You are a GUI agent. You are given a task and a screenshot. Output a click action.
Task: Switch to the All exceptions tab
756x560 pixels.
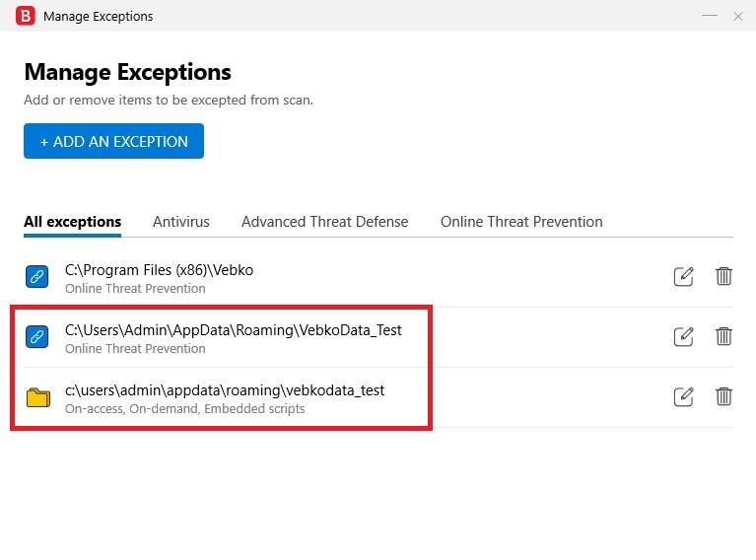[x=72, y=222]
